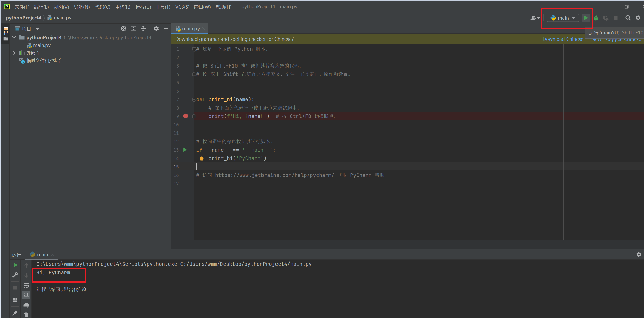The height and width of the screenshot is (318, 644).
Task: Open Run panel settings gear
Action: tap(639, 254)
